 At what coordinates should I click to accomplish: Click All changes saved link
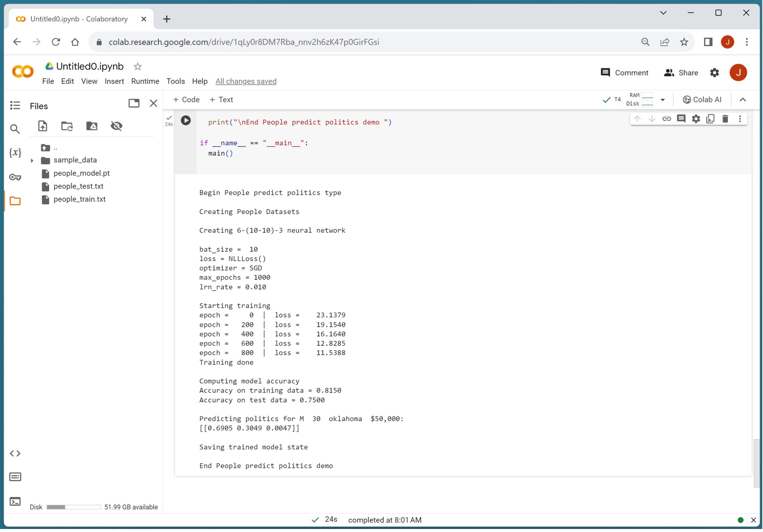(x=246, y=81)
